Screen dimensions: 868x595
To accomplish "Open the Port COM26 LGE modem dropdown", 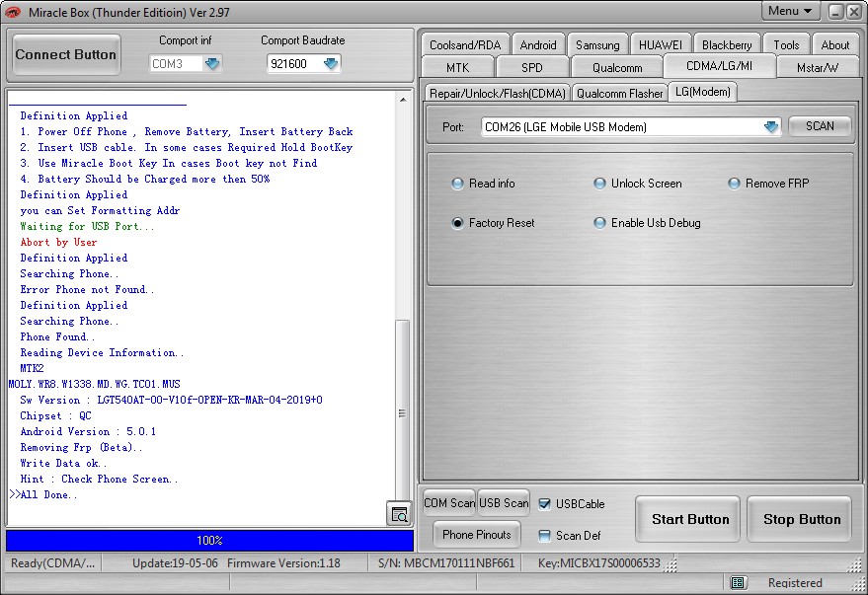I will (771, 127).
